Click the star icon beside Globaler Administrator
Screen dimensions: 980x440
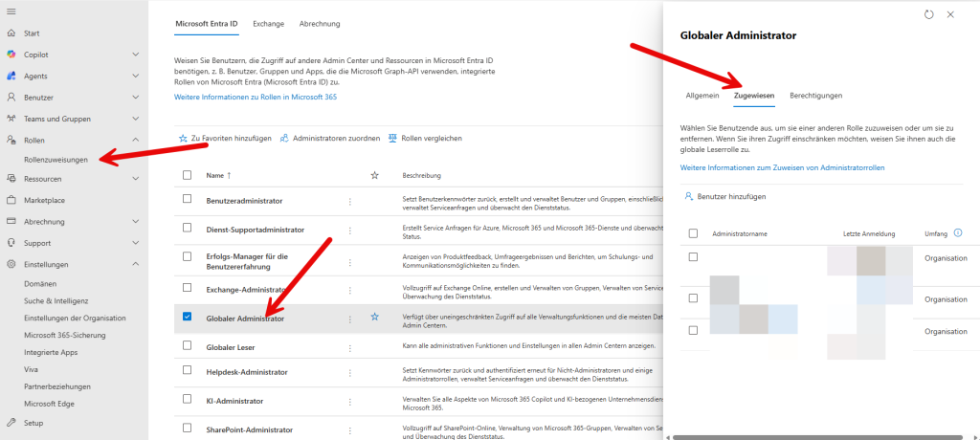(375, 316)
